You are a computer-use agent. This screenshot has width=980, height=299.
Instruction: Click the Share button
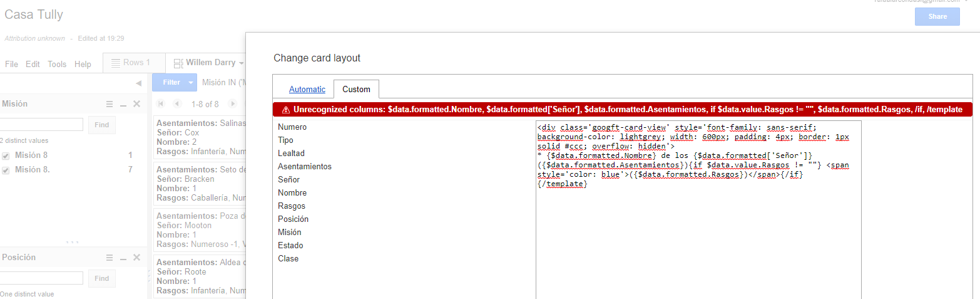pyautogui.click(x=937, y=16)
